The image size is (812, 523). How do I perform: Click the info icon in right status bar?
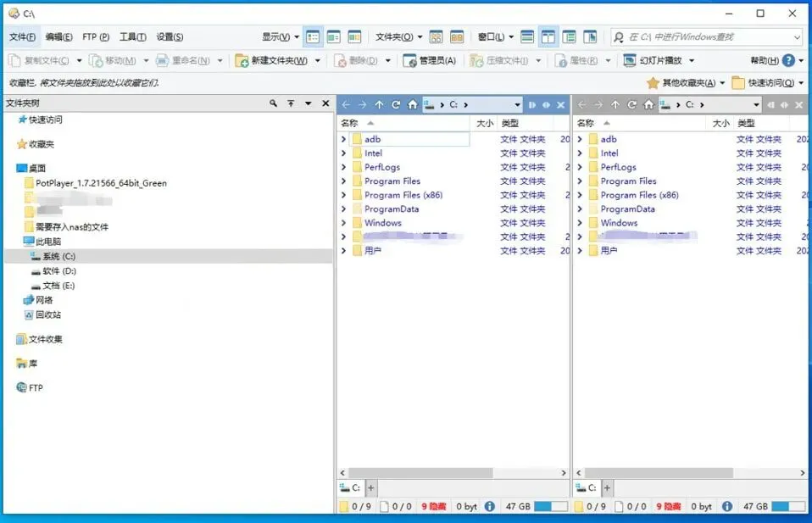(726, 506)
